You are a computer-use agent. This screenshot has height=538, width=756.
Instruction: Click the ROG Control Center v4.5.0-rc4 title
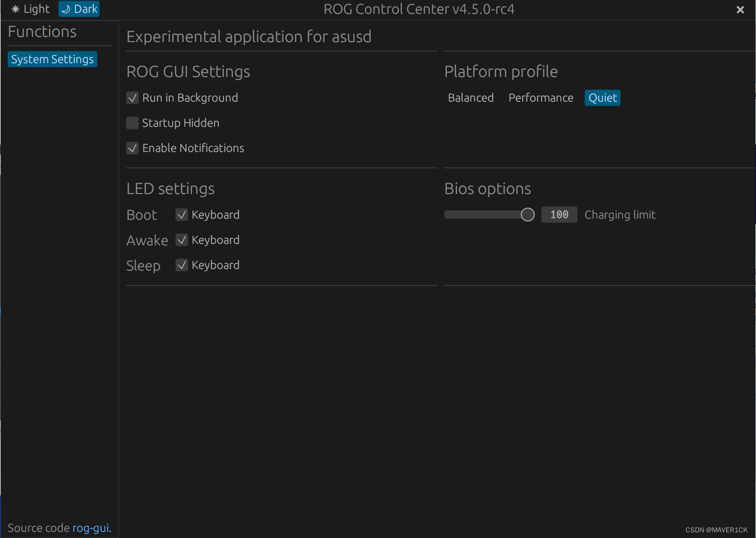pyautogui.click(x=419, y=9)
